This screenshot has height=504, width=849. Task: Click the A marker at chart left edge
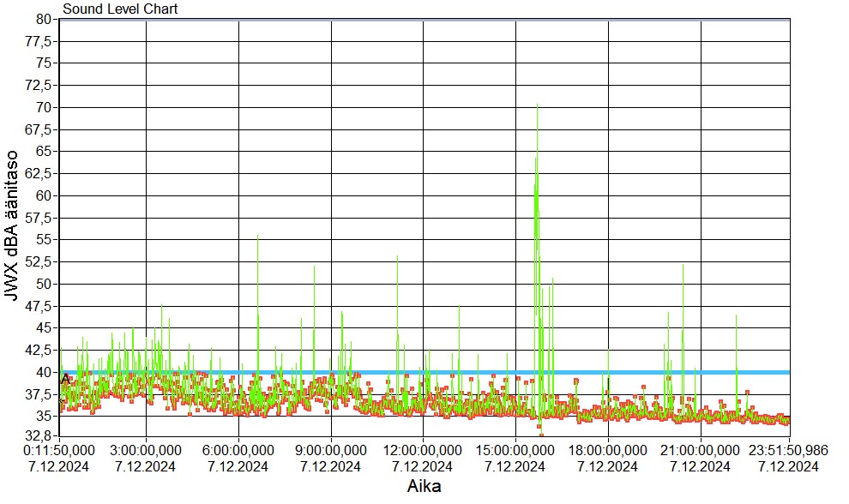tap(66, 379)
